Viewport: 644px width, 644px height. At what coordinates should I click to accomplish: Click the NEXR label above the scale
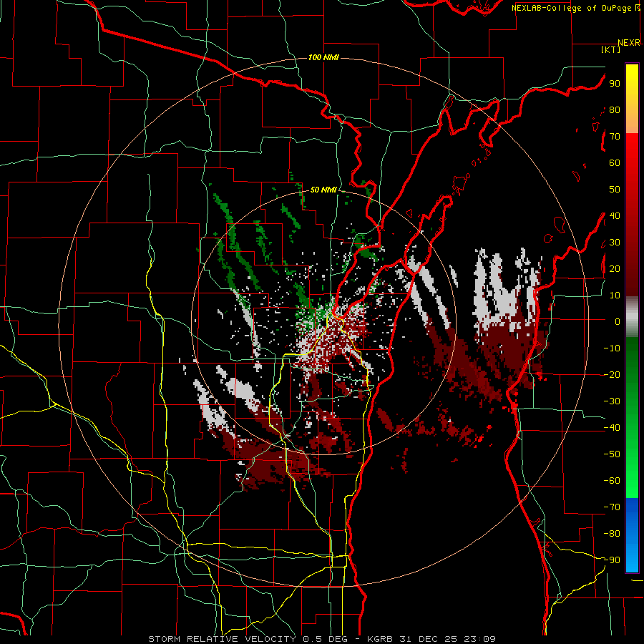point(629,43)
